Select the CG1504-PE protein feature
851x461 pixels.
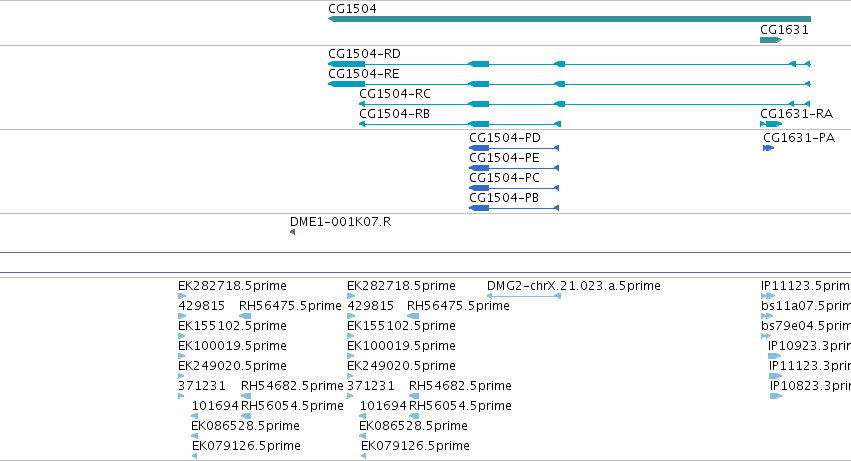click(514, 168)
